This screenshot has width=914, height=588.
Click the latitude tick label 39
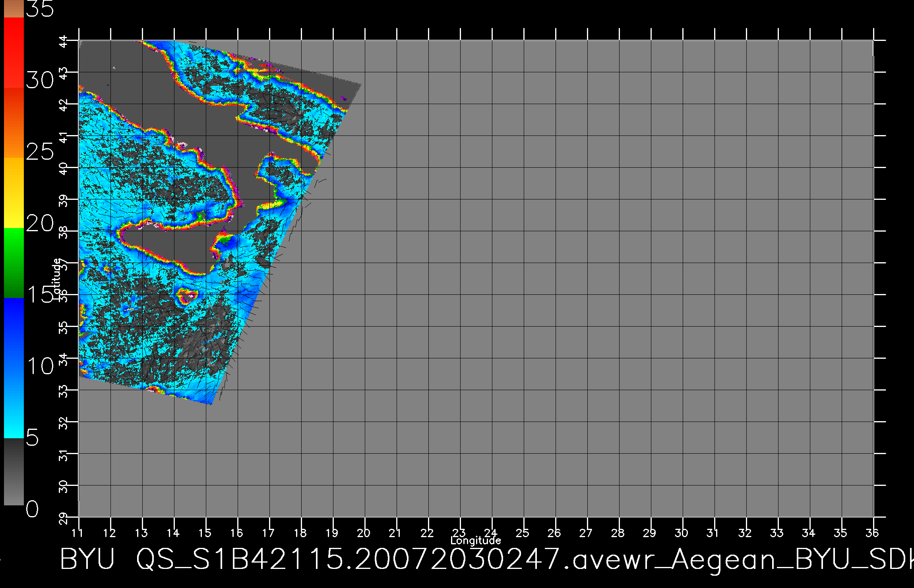[64, 200]
